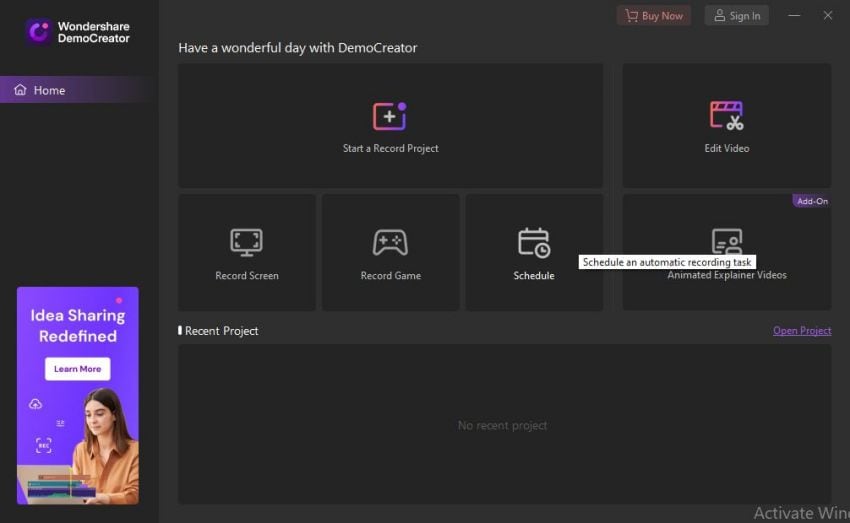This screenshot has height=523, width=850.
Task: Click the cloud upload icon in banner
Action: [35, 404]
